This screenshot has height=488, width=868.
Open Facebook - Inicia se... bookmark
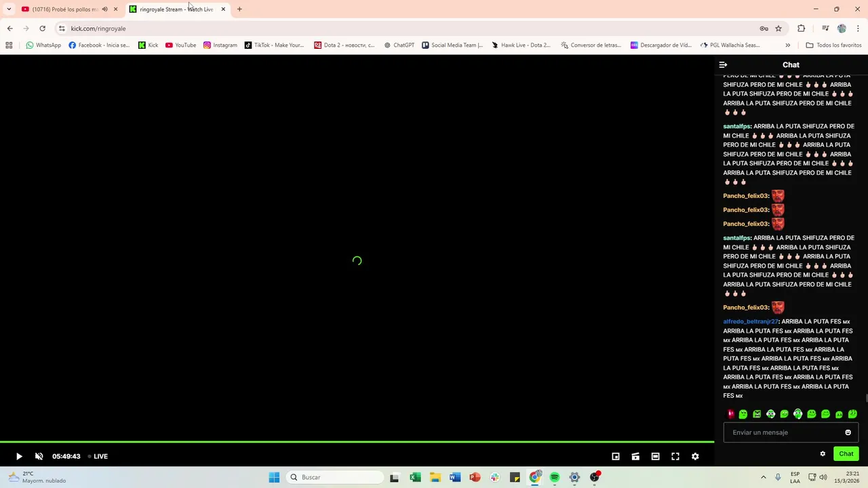99,45
